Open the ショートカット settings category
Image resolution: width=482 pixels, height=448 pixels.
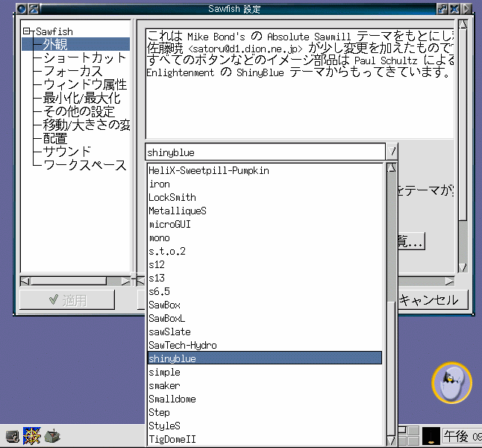click(x=85, y=57)
